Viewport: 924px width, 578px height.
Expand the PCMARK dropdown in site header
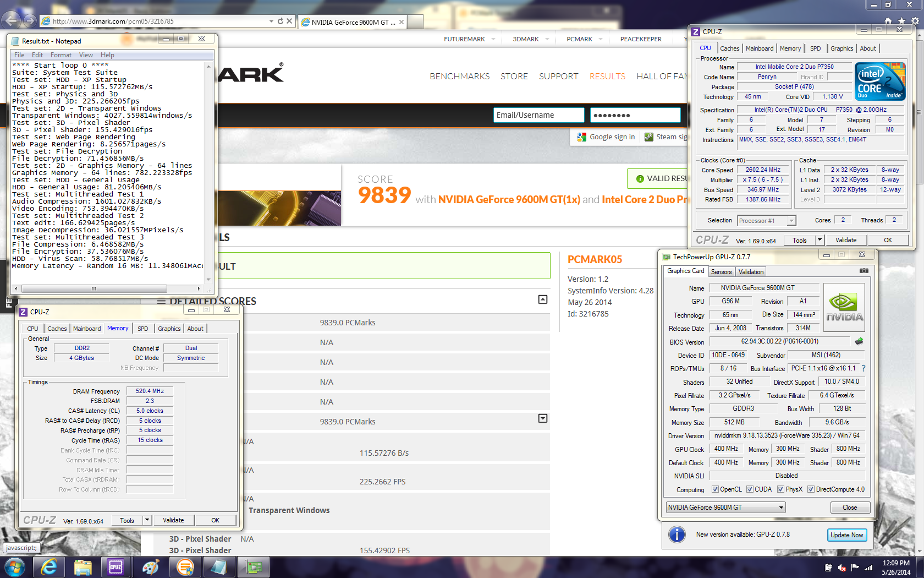tap(600, 39)
